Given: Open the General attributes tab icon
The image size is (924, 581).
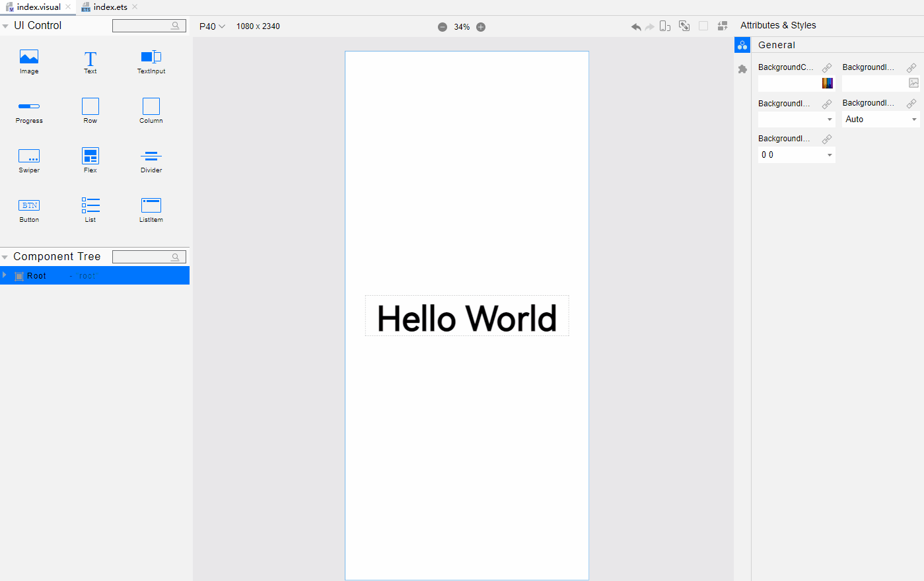Looking at the screenshot, I should (742, 45).
